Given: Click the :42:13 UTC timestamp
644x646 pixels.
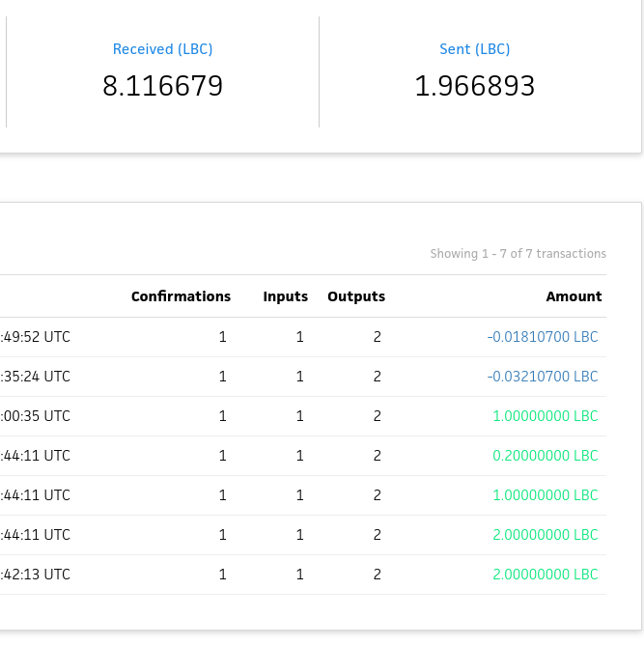Looking at the screenshot, I should click(36, 574).
